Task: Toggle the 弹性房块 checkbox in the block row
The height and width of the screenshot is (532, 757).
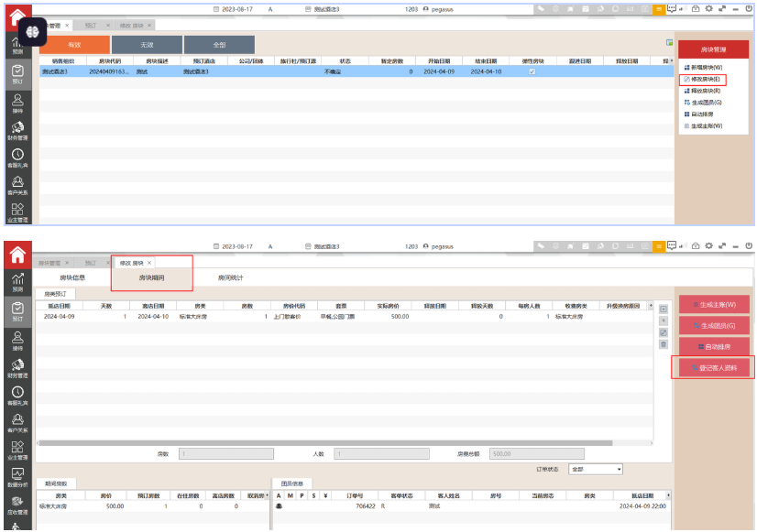Action: coord(532,71)
